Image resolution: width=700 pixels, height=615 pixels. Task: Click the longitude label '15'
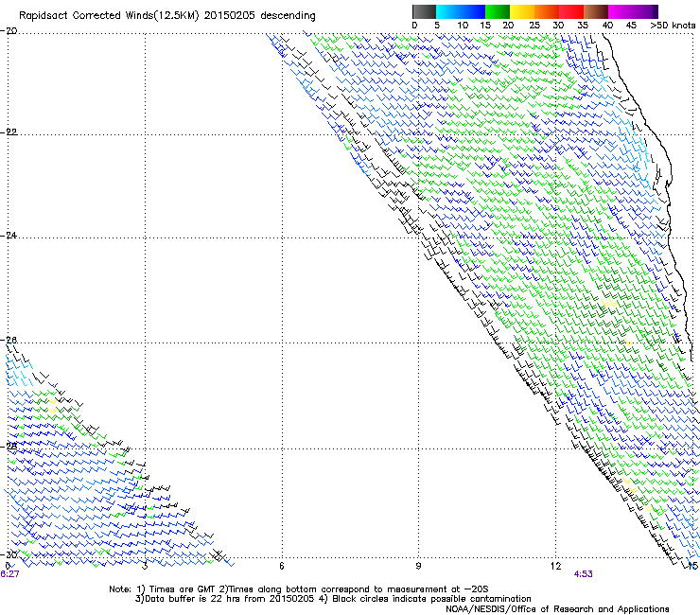tap(692, 566)
